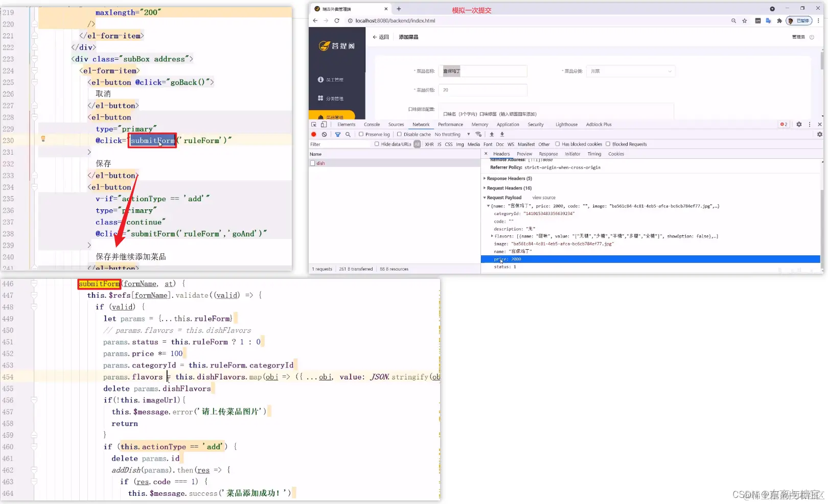This screenshot has width=828, height=504.
Task: Open a new browser tab with the plus icon
Action: (399, 9)
